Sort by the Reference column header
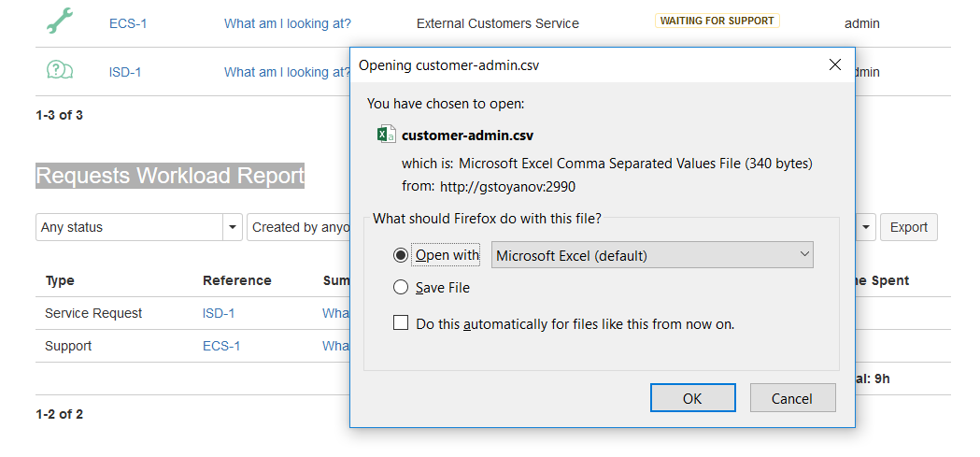 coord(236,280)
